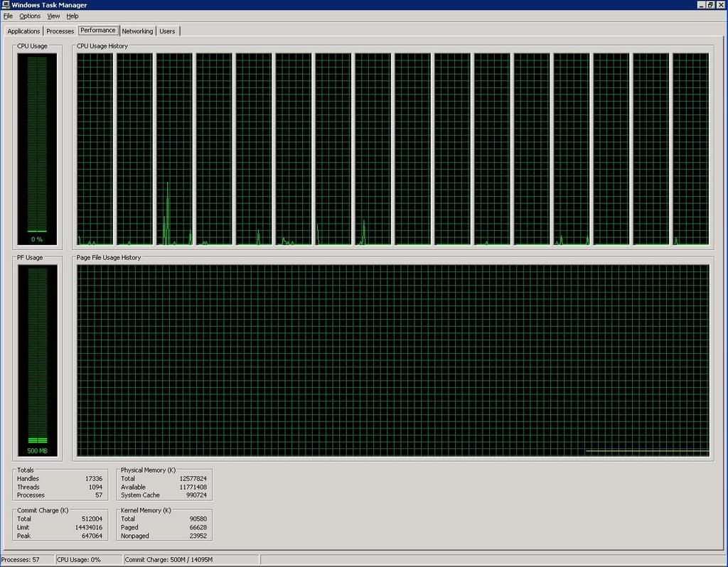This screenshot has width=728, height=567.
Task: Show the Users tab
Action: click(x=167, y=31)
